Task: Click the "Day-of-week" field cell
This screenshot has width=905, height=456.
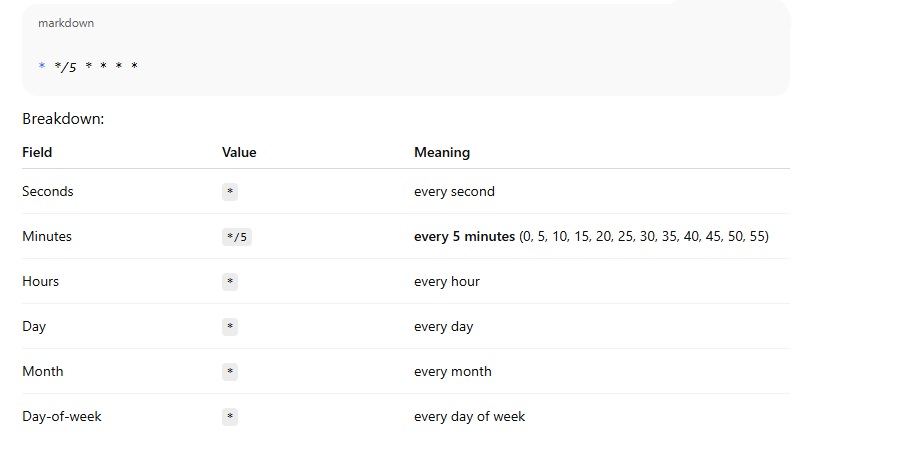Action: (62, 416)
